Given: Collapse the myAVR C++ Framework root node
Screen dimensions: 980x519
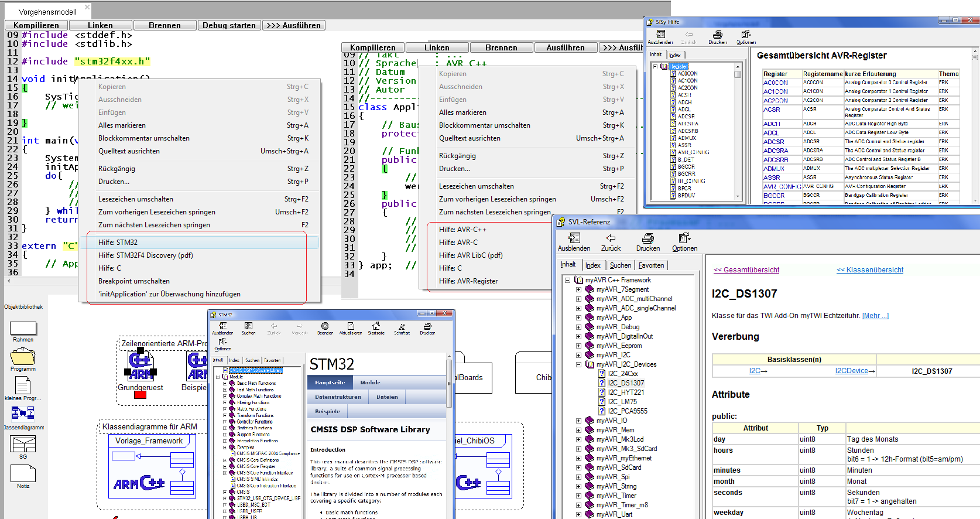Looking at the screenshot, I should point(567,280).
